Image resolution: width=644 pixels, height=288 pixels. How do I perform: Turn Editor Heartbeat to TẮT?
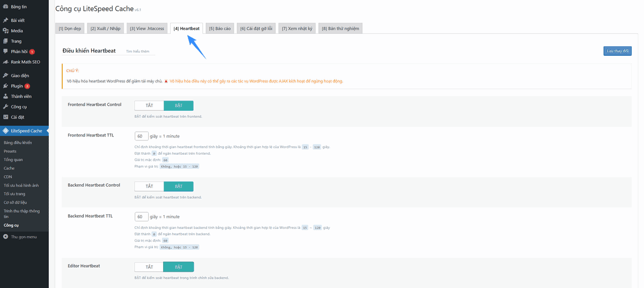[149, 267]
